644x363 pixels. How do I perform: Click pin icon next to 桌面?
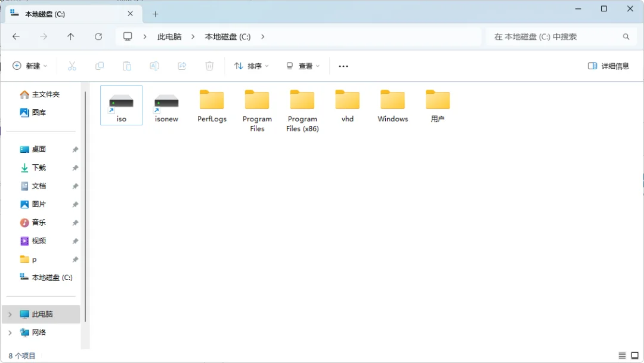pyautogui.click(x=75, y=150)
